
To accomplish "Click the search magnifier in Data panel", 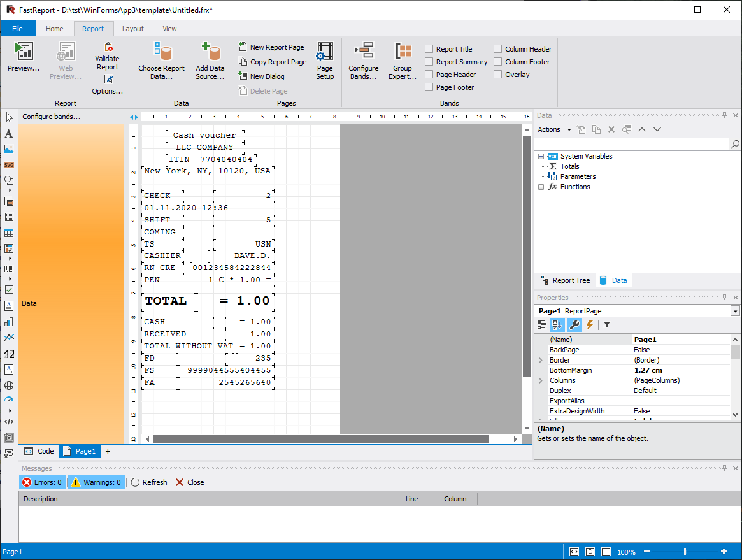I will [734, 145].
